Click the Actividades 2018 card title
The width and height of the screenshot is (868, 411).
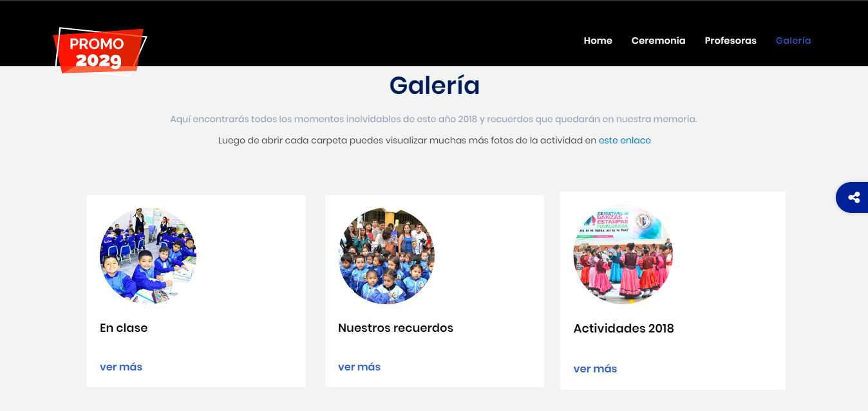click(623, 329)
